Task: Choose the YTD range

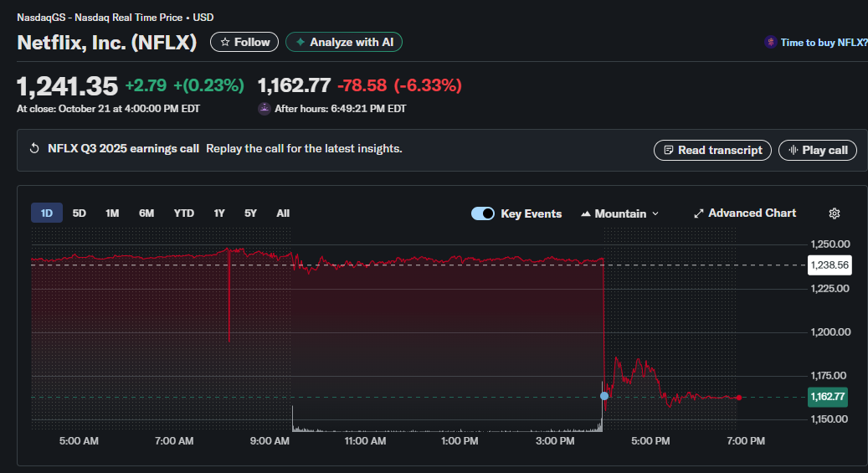Action: (184, 213)
